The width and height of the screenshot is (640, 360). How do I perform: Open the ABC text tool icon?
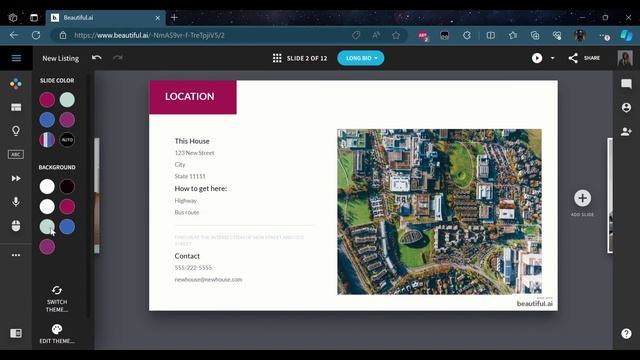[16, 154]
